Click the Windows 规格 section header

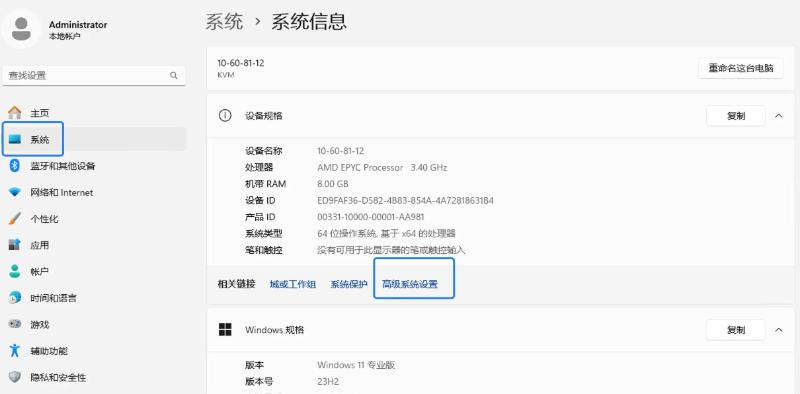[274, 330]
